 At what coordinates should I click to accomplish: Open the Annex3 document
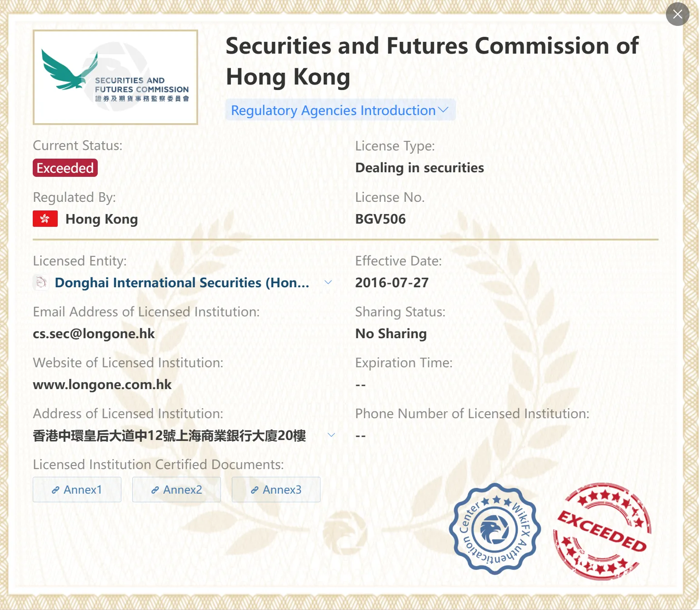tap(276, 490)
